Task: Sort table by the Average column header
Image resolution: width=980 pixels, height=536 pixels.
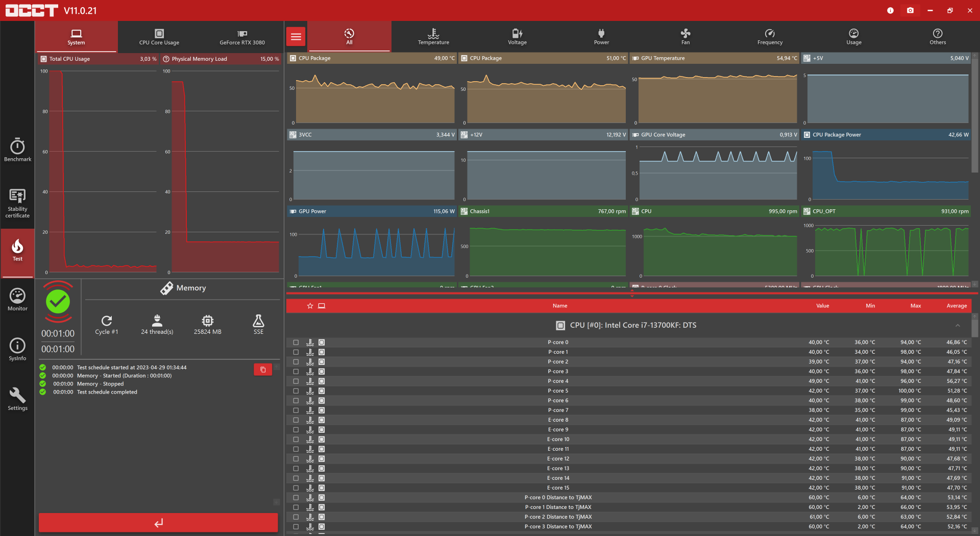Action: pyautogui.click(x=957, y=306)
